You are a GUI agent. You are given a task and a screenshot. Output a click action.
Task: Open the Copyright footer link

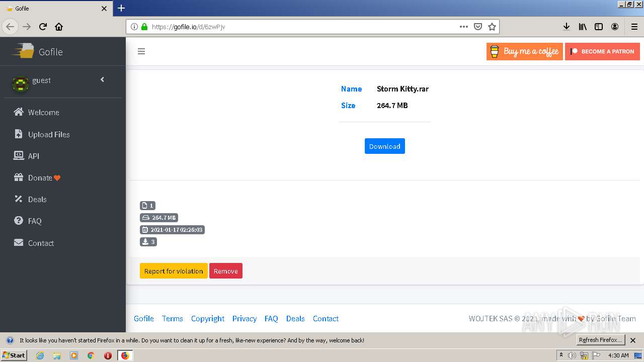(x=208, y=319)
